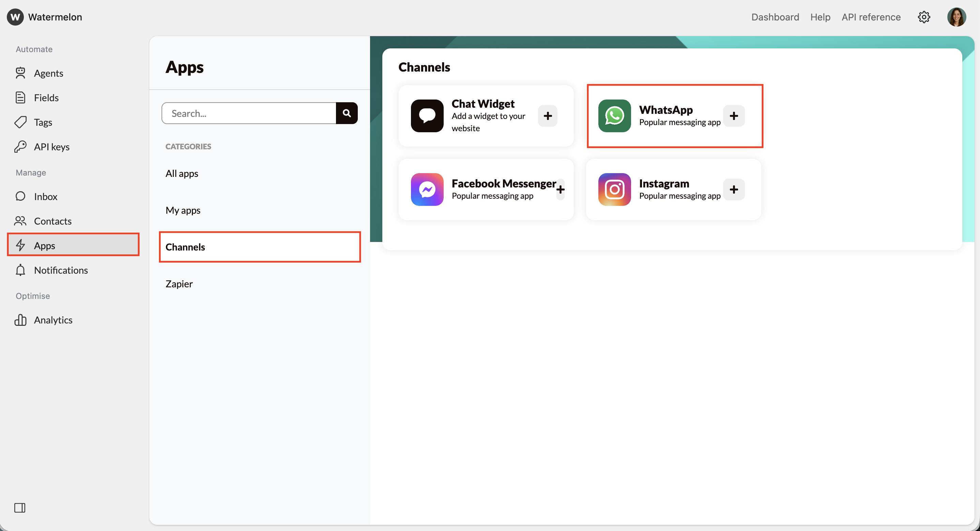This screenshot has width=980, height=531.
Task: Select the Channels category
Action: click(185, 247)
